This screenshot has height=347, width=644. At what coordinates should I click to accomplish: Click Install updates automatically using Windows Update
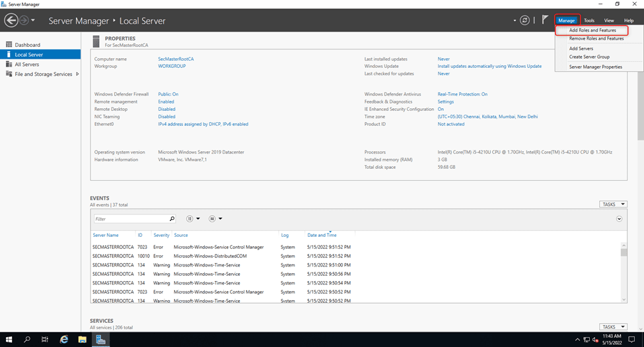[x=489, y=66]
